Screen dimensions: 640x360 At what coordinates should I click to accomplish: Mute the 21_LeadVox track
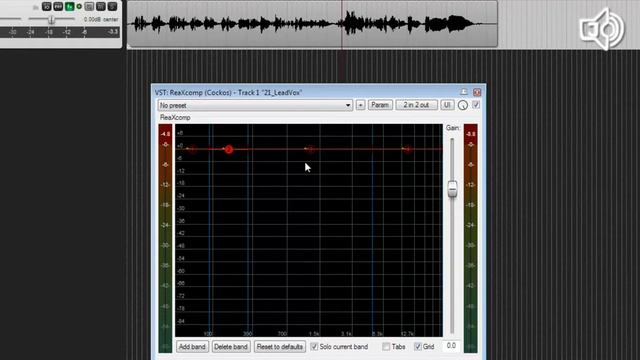tap(100, 7)
